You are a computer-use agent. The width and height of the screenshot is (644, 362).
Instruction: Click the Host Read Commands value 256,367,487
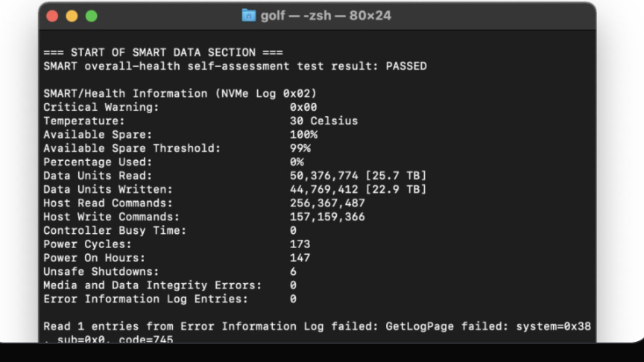pos(327,203)
